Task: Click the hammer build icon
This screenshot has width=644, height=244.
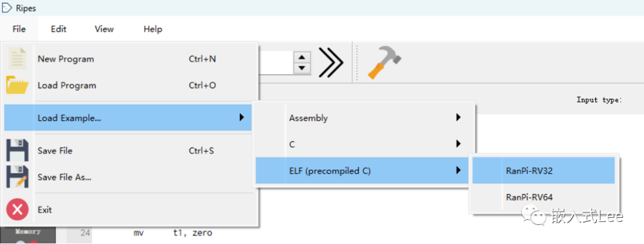Action: (383, 62)
